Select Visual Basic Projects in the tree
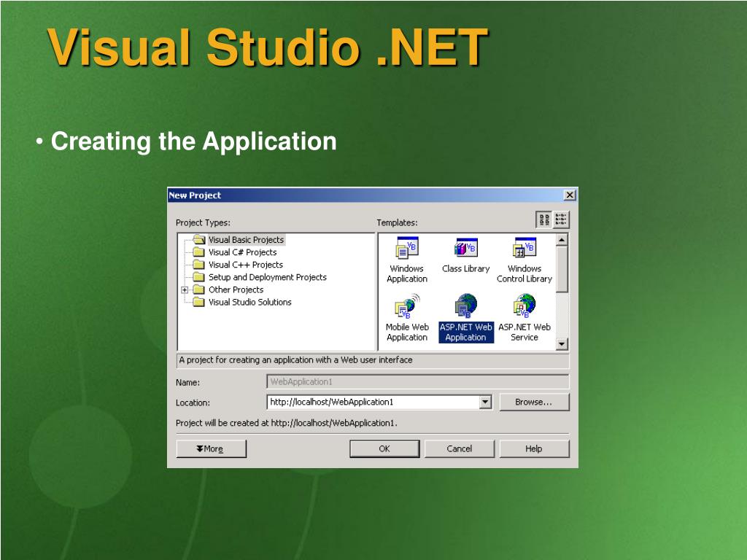747x560 pixels. (246, 239)
